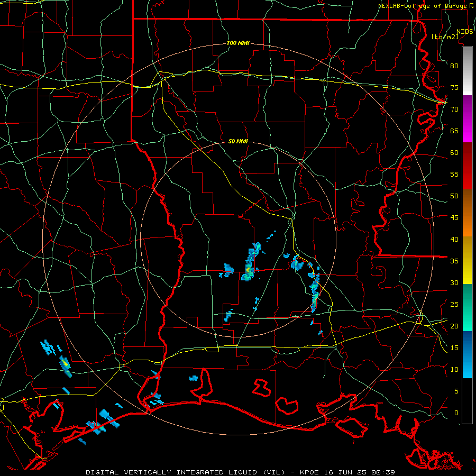Image resolution: width=476 pixels, height=476 pixels.
Task: Select the "65" scale value
Action: coord(454,131)
